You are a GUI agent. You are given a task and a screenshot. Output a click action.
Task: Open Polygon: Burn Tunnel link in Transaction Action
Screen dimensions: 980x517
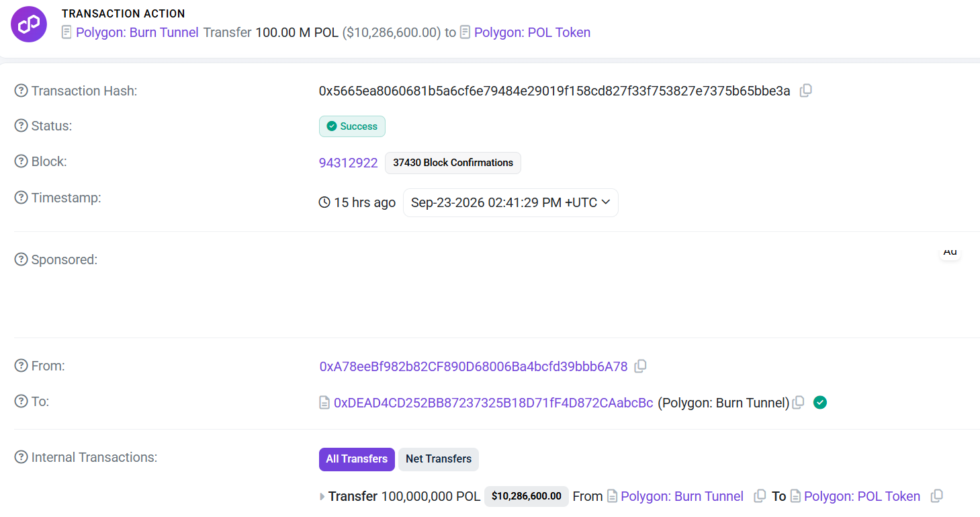[137, 32]
